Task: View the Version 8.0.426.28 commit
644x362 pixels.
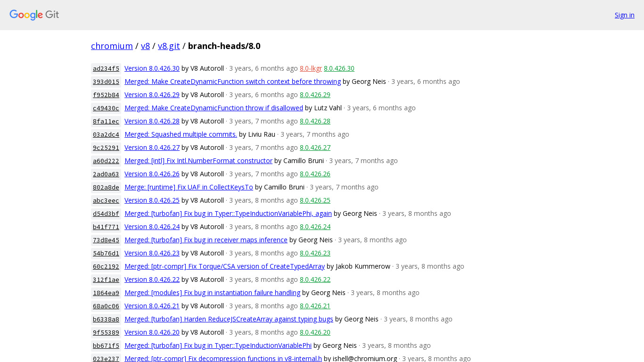Action: 152,121
